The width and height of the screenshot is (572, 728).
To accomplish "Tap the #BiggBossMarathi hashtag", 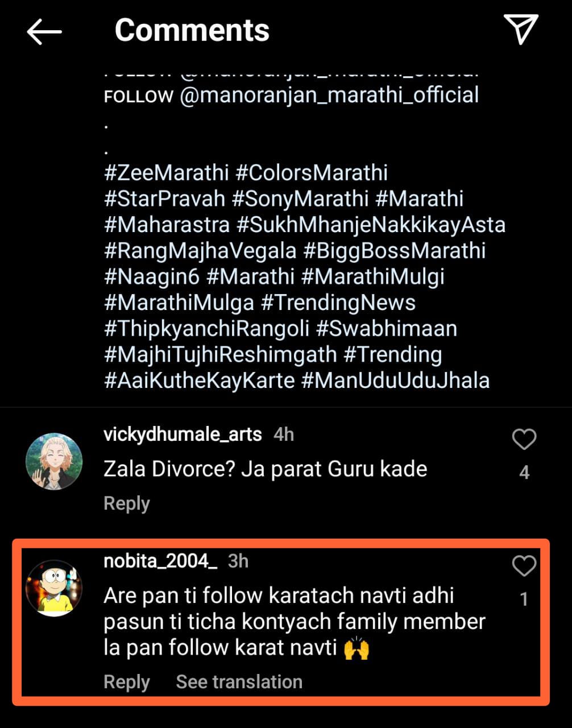I will tap(394, 251).
